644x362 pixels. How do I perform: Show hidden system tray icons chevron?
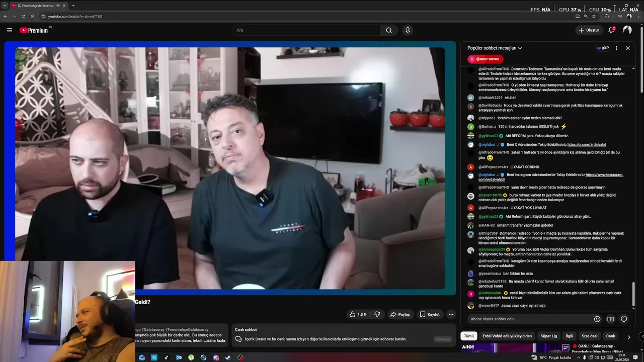point(578,357)
